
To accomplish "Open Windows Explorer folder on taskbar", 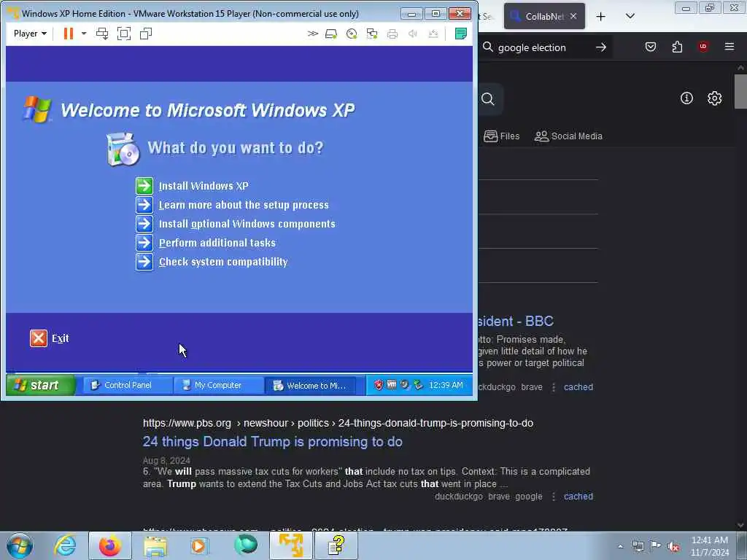I will pos(155,545).
